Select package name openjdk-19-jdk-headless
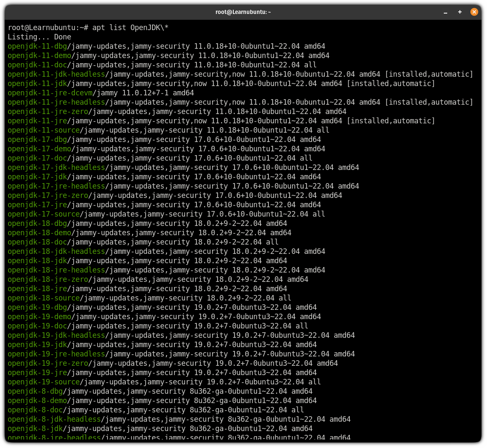This screenshot has width=487, height=448. [56, 335]
